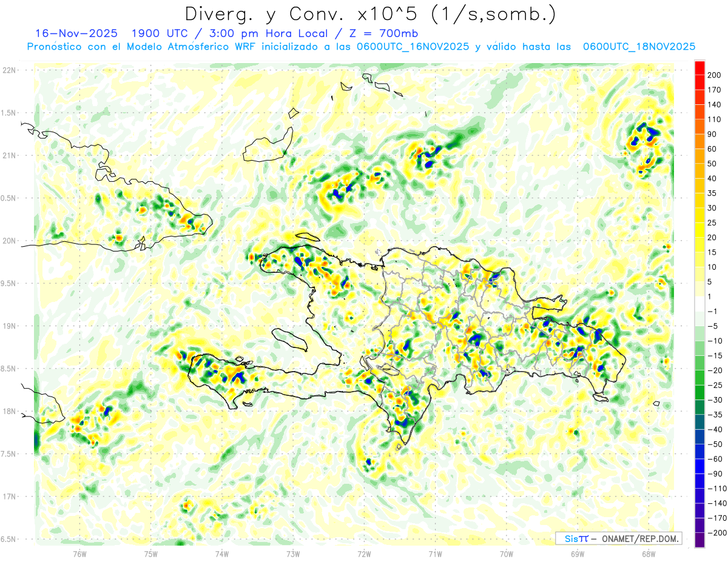Click the '170' positive colorbar label
The width and height of the screenshot is (728, 562).
click(x=715, y=90)
